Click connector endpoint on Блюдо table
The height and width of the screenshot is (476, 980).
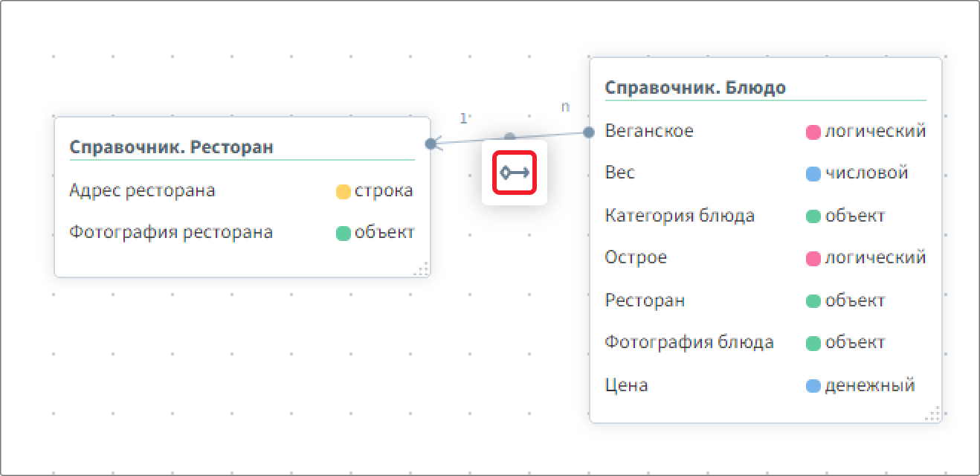coord(589,132)
